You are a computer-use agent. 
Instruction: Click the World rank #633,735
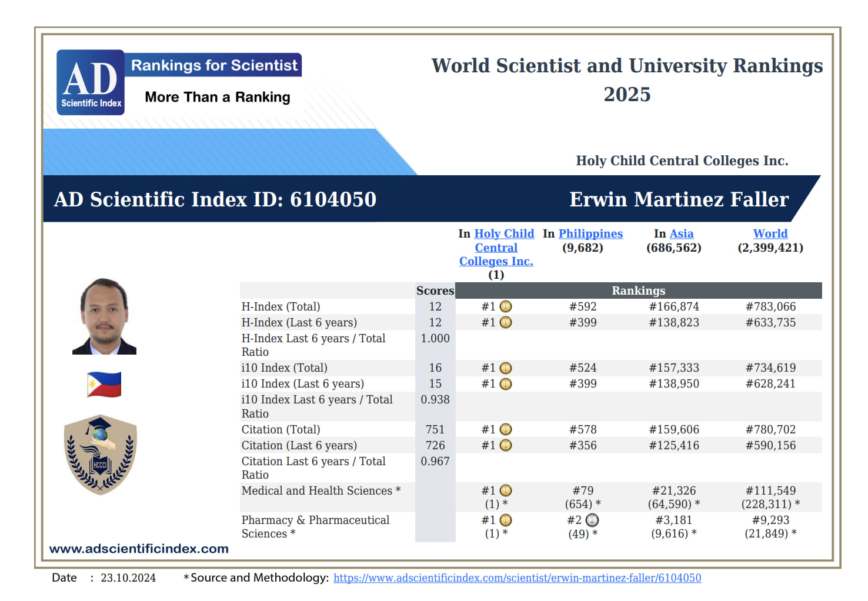(770, 322)
